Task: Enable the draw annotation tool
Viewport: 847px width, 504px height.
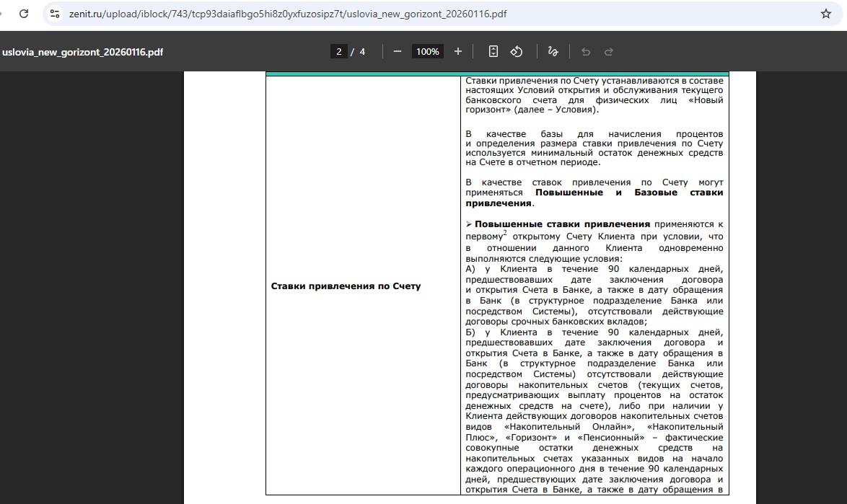Action: pyautogui.click(x=553, y=51)
